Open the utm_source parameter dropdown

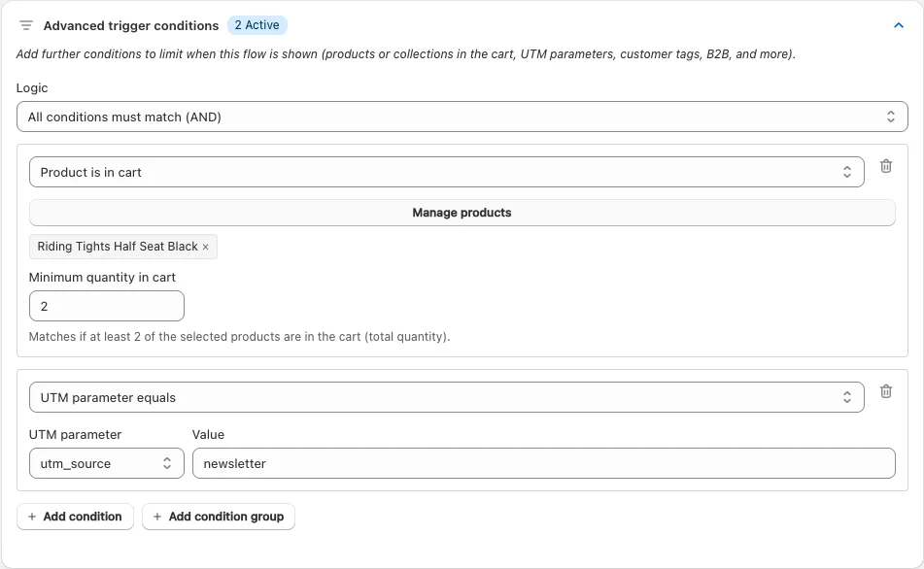[107, 463]
